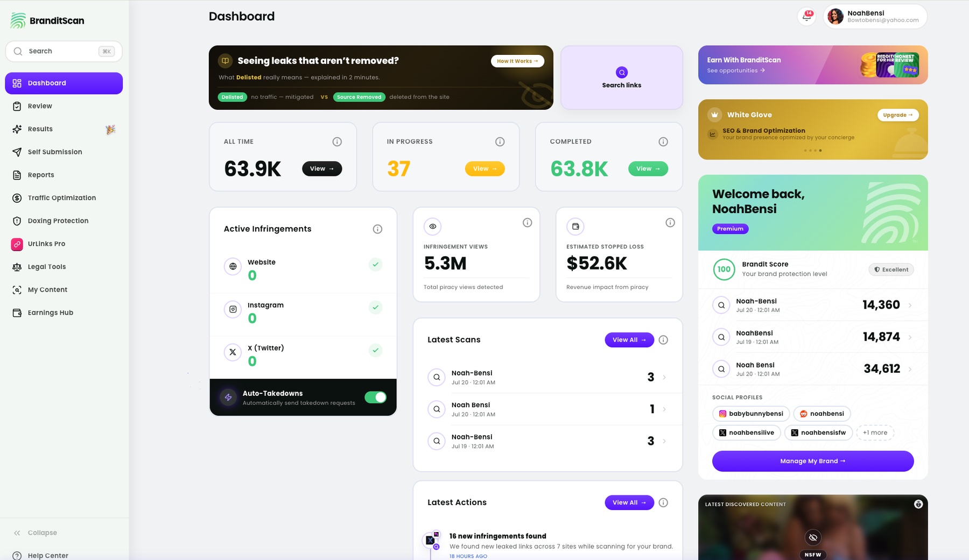Viewport: 969px width, 560px height.
Task: Click the Manage My Brand button
Action: 813,462
